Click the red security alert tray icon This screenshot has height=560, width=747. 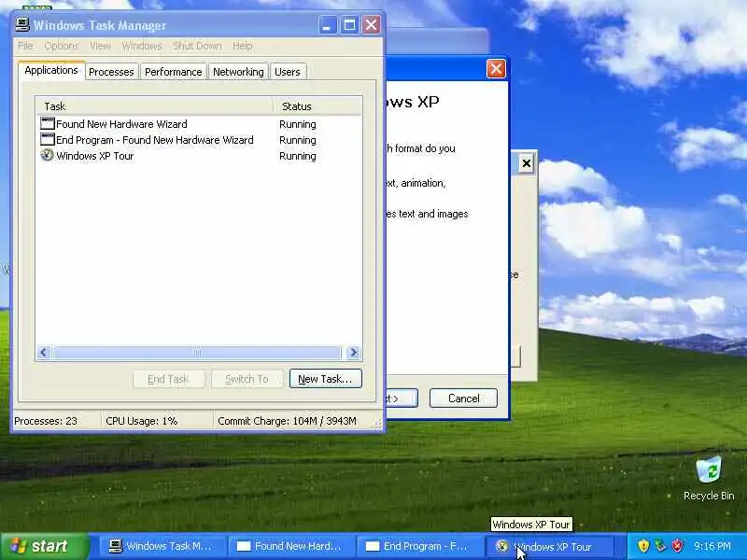coord(678,546)
